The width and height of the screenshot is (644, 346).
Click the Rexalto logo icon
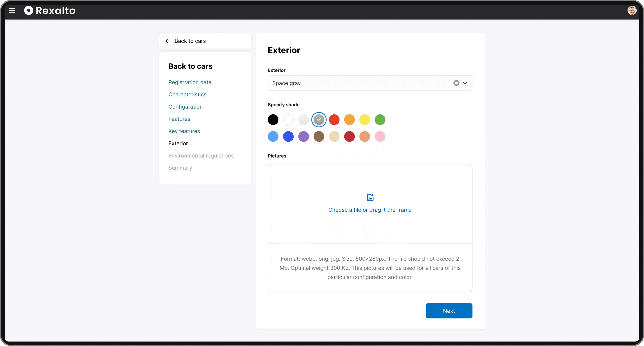29,11
